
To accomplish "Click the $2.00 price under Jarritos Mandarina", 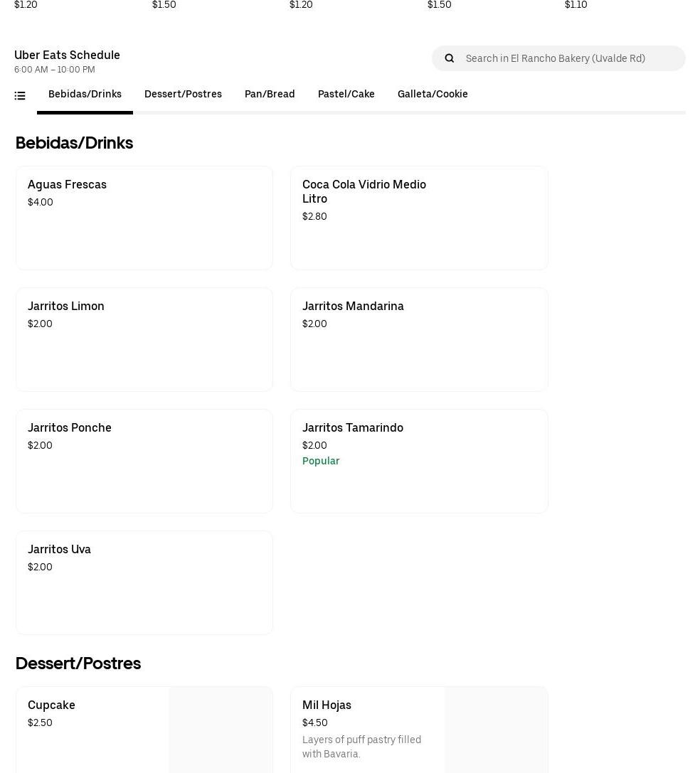I will [314, 324].
